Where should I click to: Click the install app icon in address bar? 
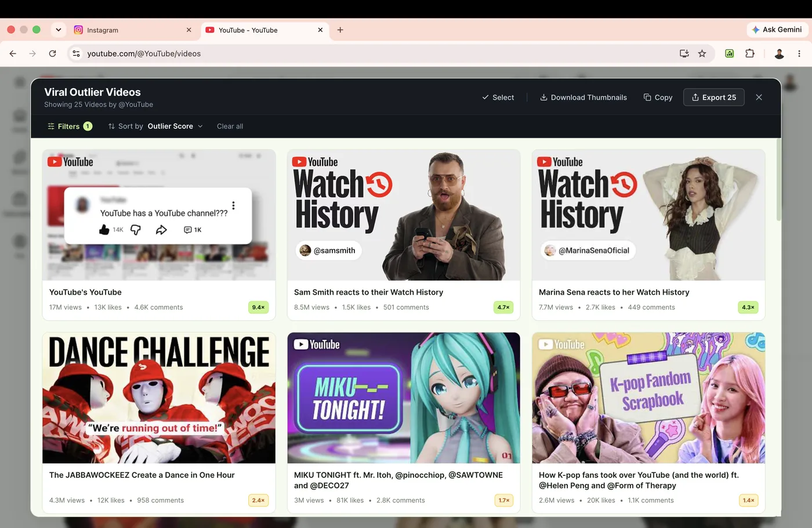click(684, 53)
